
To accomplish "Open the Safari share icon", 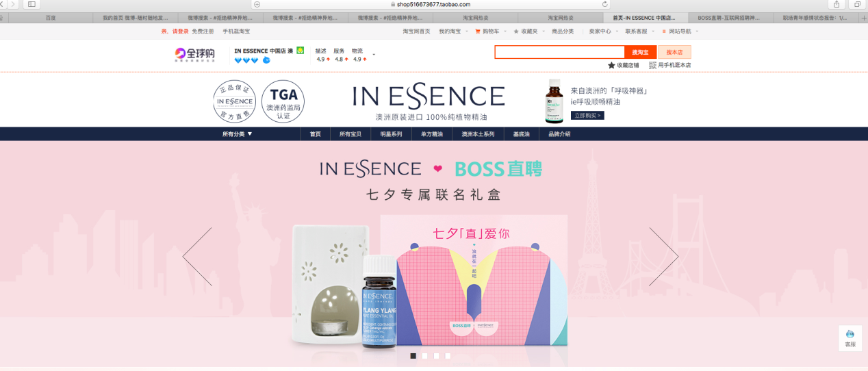I will coord(837,4).
